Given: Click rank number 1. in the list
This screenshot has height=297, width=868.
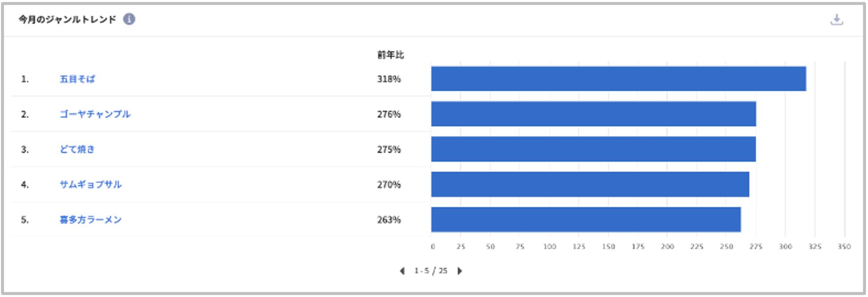Looking at the screenshot, I should pyautogui.click(x=25, y=79).
